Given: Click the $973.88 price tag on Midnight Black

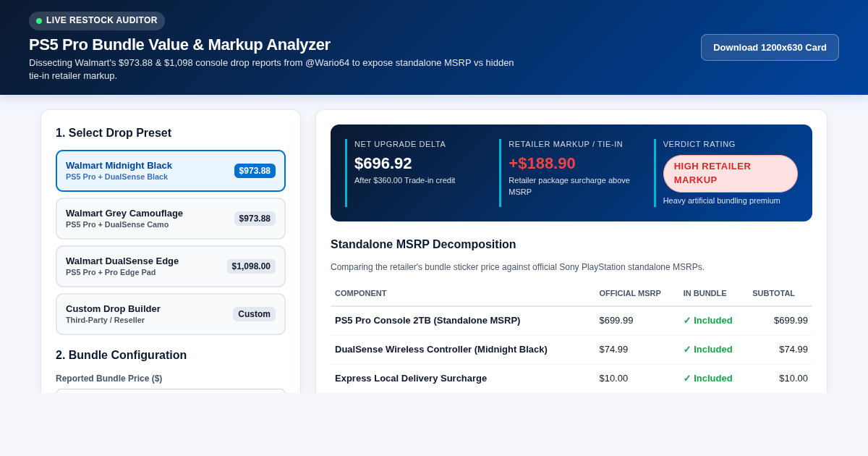Looking at the screenshot, I should coord(255,171).
